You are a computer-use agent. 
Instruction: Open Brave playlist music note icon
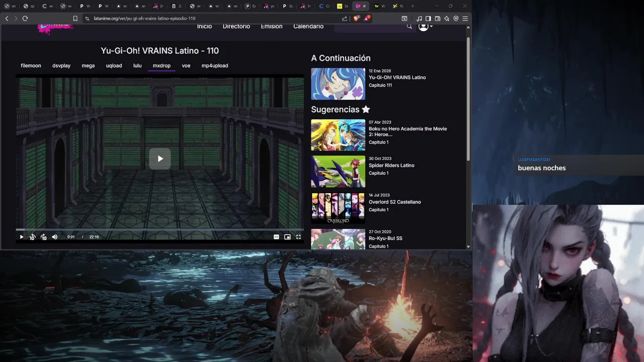tap(419, 19)
